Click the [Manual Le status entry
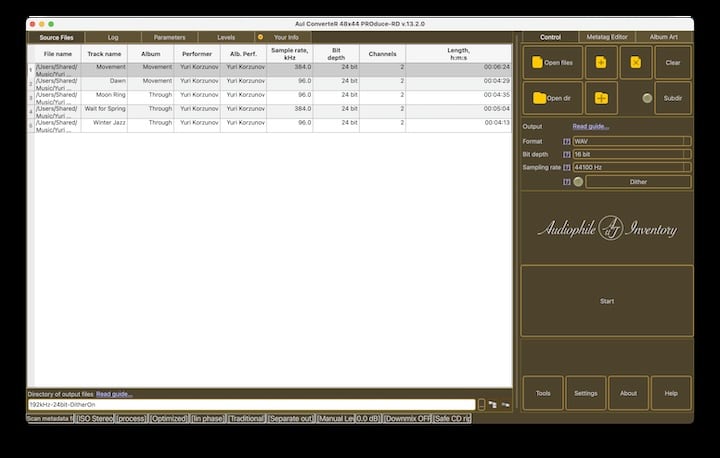The width and height of the screenshot is (720, 458). [335, 418]
